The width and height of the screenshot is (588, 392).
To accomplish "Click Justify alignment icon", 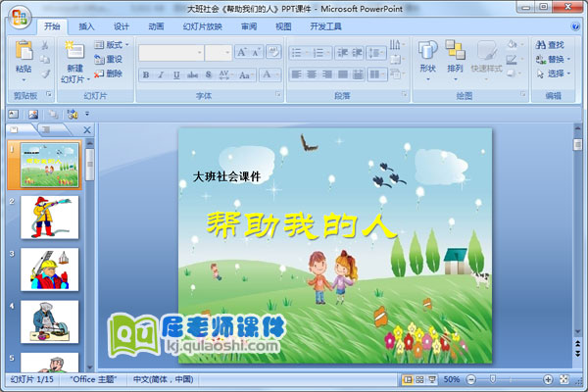I will (342, 74).
